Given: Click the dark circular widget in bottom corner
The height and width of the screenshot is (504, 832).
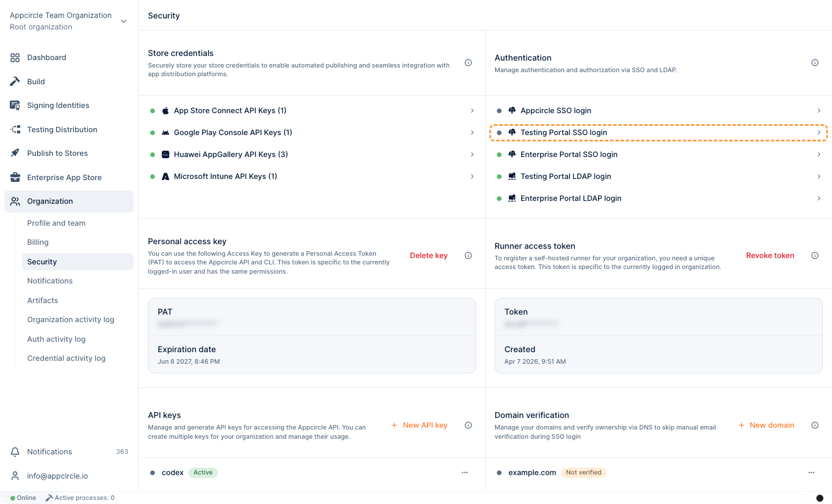Looking at the screenshot, I should click(819, 498).
